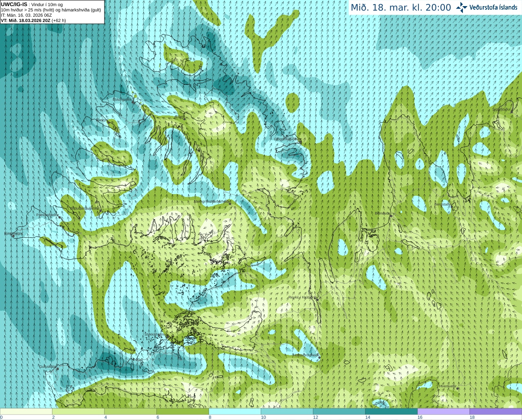Click the 10–12 m/s turquoise legend swatch

pos(287,411)
